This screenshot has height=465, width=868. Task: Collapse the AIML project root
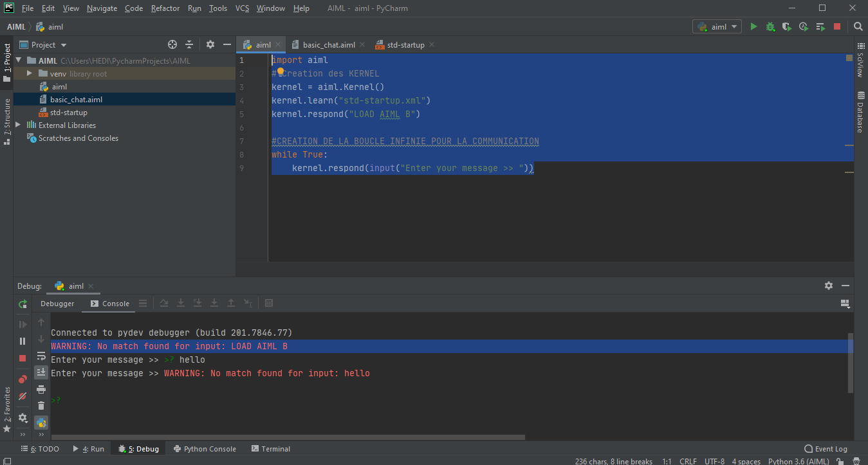click(x=19, y=60)
